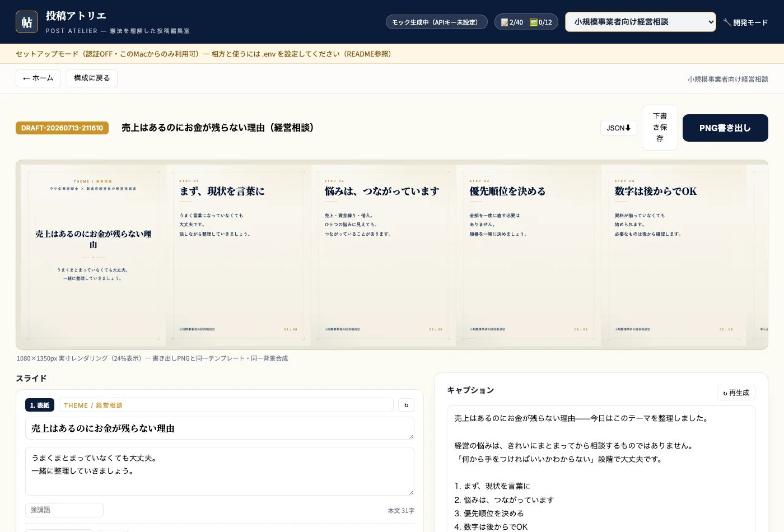Click the セットアップモード notice banner text
The width and height of the screenshot is (784, 532).
205,54
